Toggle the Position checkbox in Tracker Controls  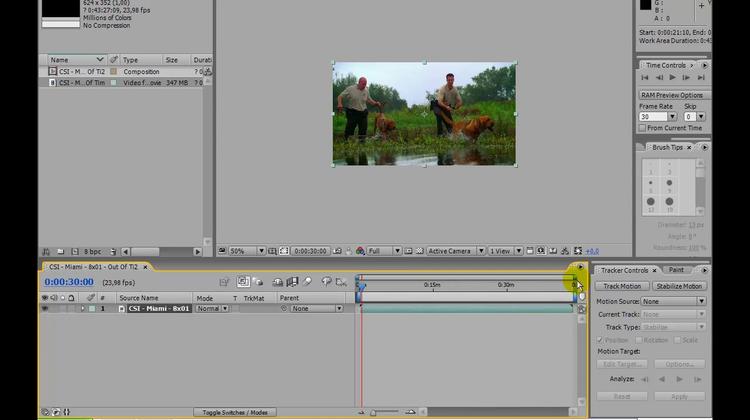600,340
